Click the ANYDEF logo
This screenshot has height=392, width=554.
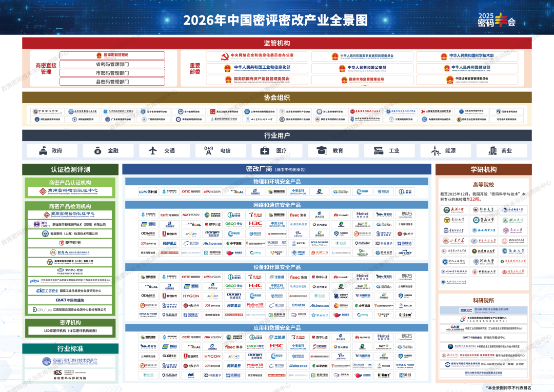click(405, 253)
